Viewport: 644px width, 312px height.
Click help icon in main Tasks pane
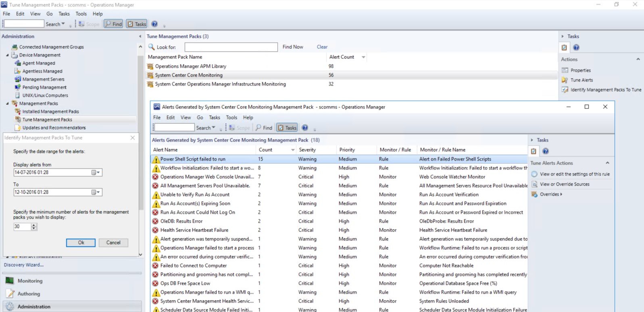pos(576,48)
